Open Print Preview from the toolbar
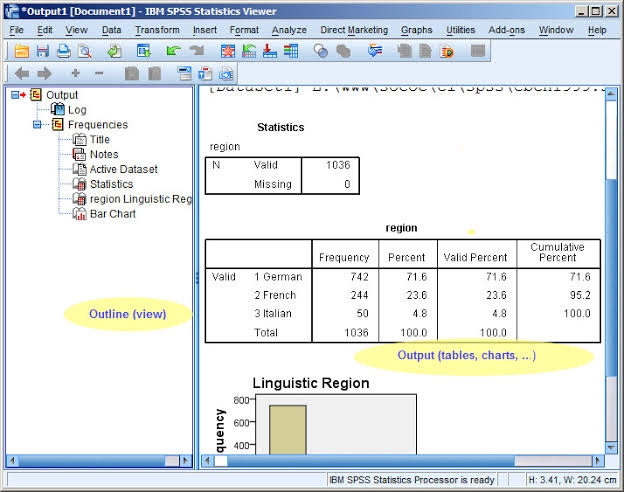This screenshot has height=492, width=624. [85, 51]
